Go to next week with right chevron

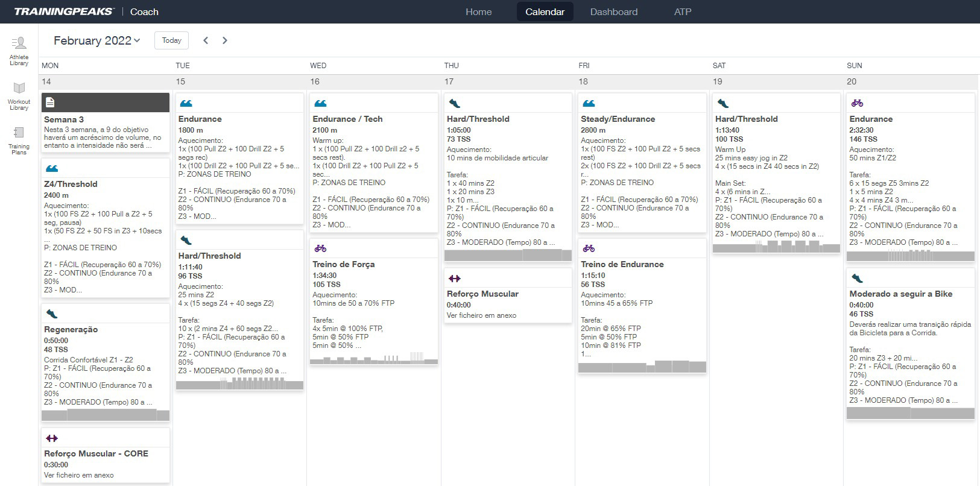pyautogui.click(x=225, y=40)
